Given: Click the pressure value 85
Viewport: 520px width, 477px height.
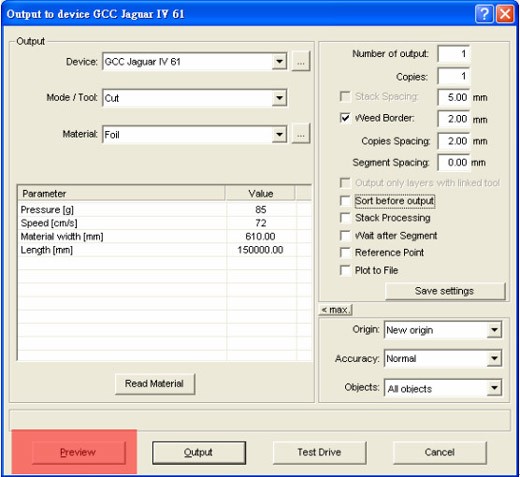Looking at the screenshot, I should (x=261, y=210).
